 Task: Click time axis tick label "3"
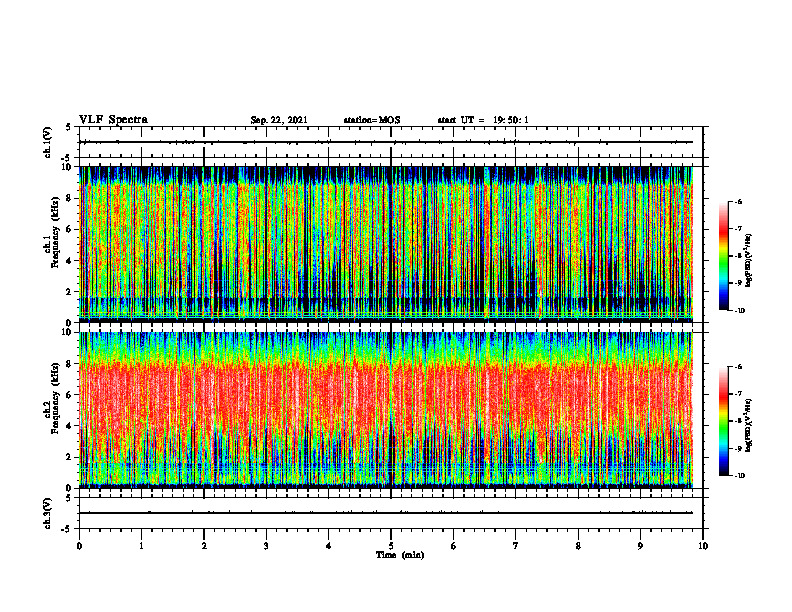coord(266,545)
